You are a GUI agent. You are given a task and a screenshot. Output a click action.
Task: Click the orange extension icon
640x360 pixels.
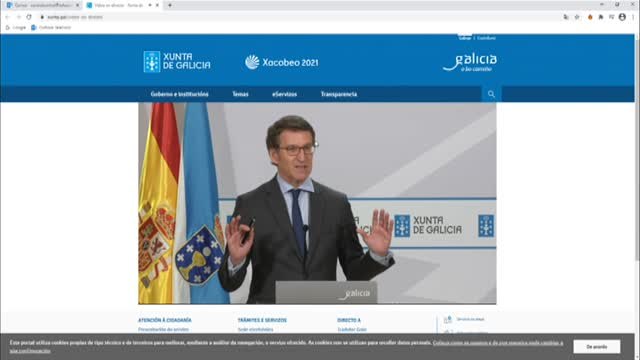pos(590,17)
